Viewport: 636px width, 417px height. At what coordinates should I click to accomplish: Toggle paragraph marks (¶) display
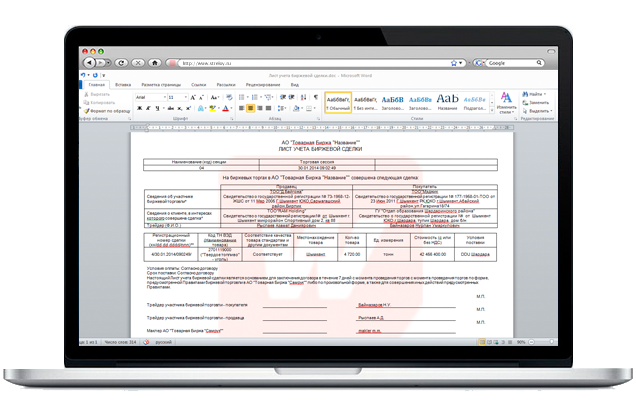point(316,97)
